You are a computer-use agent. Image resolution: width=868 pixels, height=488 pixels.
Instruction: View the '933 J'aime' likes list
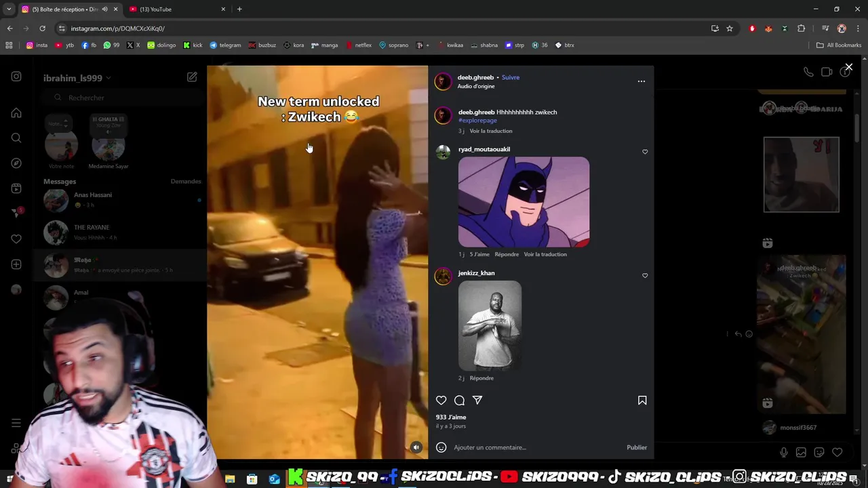(451, 418)
